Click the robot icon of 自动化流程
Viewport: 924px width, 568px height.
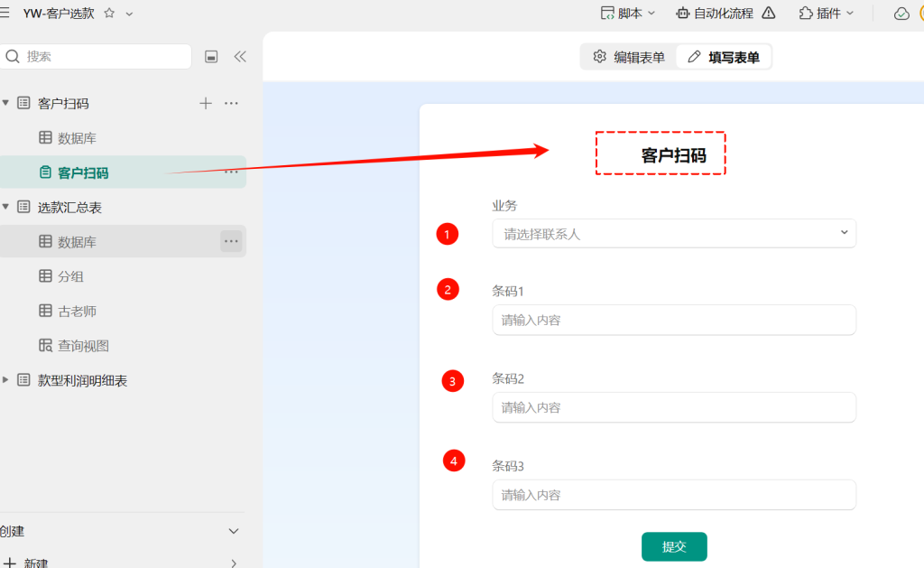(x=682, y=13)
